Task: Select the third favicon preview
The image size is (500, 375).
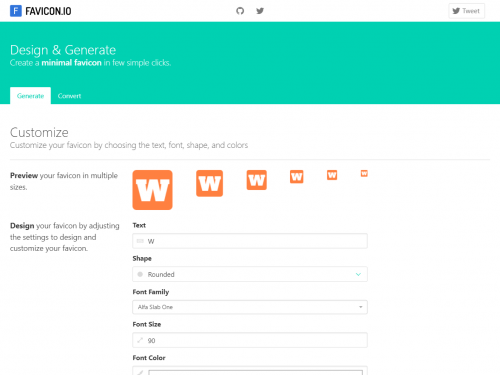Action: (x=257, y=180)
